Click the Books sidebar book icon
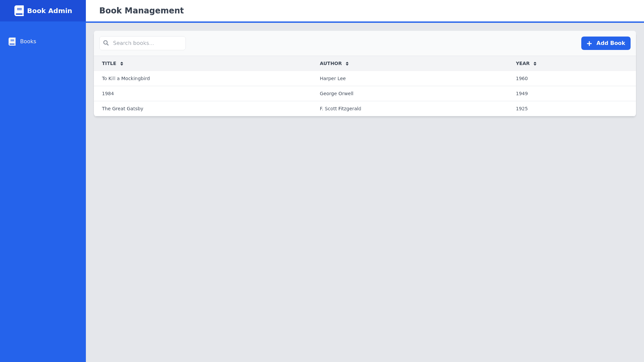The image size is (644, 362). point(12,42)
